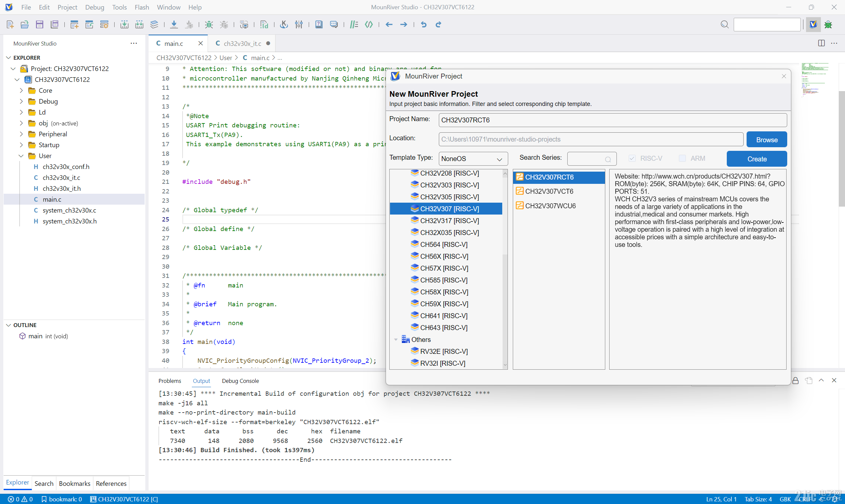Screen dimensions: 845x504
Task: Collapse the OUTLINE section
Action: 9,325
